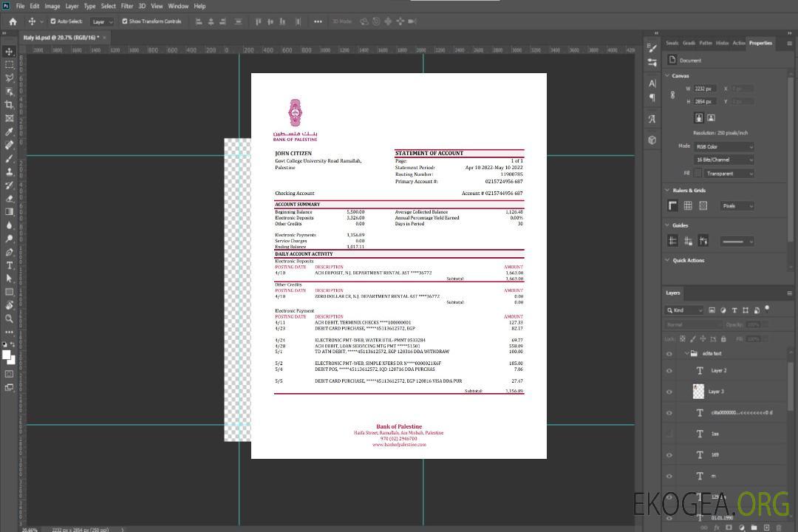
Task: Select the Crop tool
Action: [10, 105]
